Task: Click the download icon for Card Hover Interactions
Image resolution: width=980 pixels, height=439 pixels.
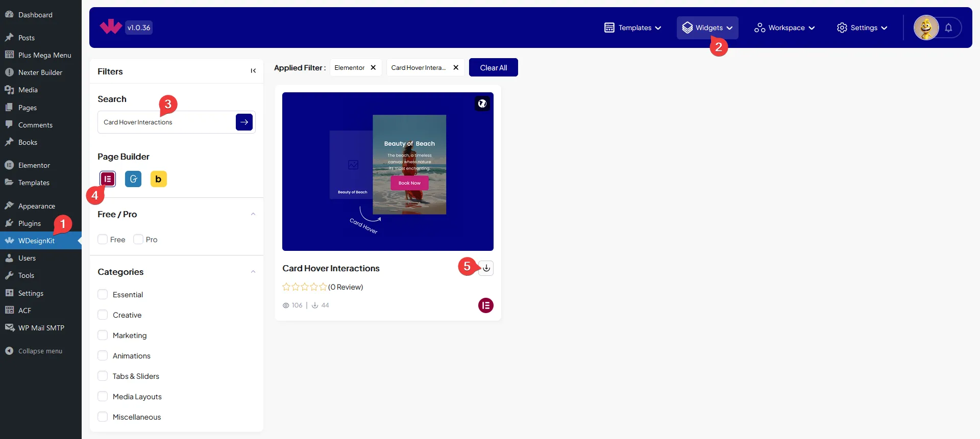Action: pos(486,268)
